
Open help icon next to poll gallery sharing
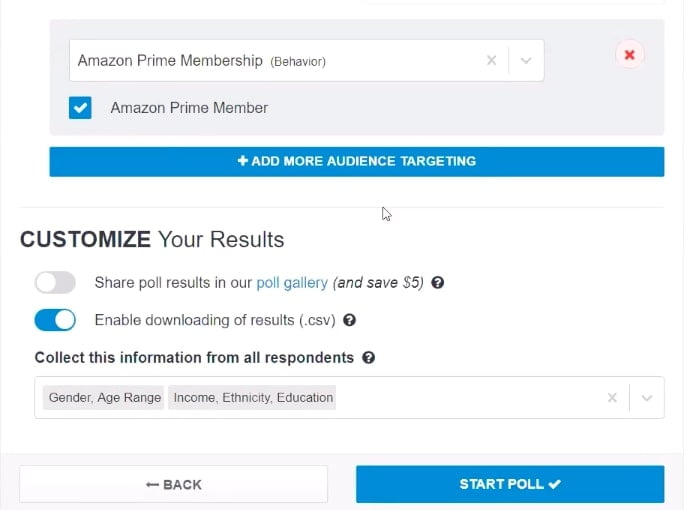coord(437,282)
